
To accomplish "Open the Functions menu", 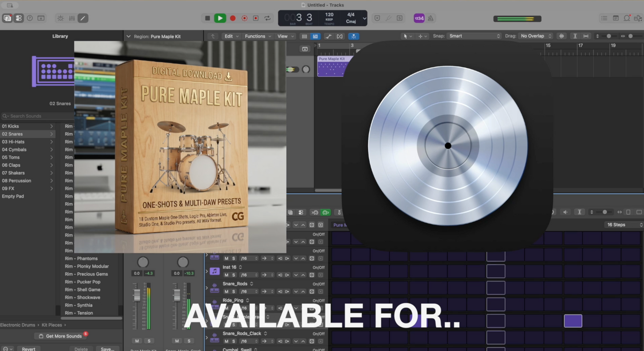I will (258, 36).
